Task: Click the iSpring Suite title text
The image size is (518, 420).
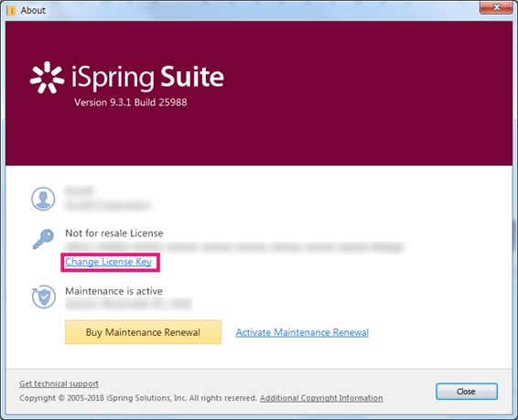Action: coord(147,77)
